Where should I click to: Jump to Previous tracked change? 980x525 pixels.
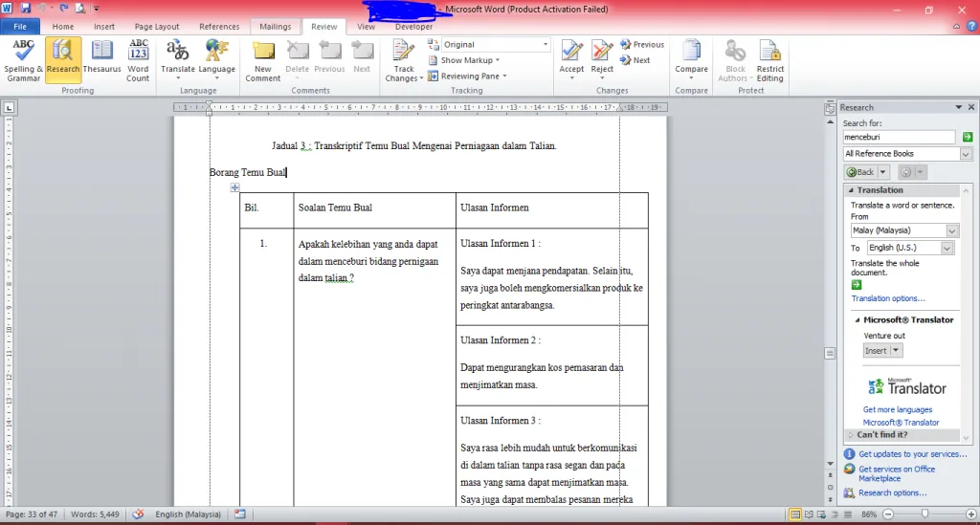(x=642, y=44)
